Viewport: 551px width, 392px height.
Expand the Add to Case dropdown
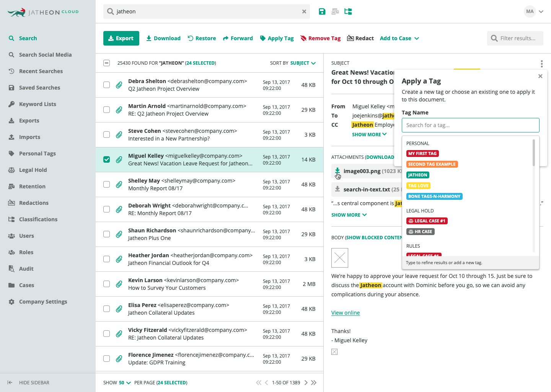click(399, 38)
